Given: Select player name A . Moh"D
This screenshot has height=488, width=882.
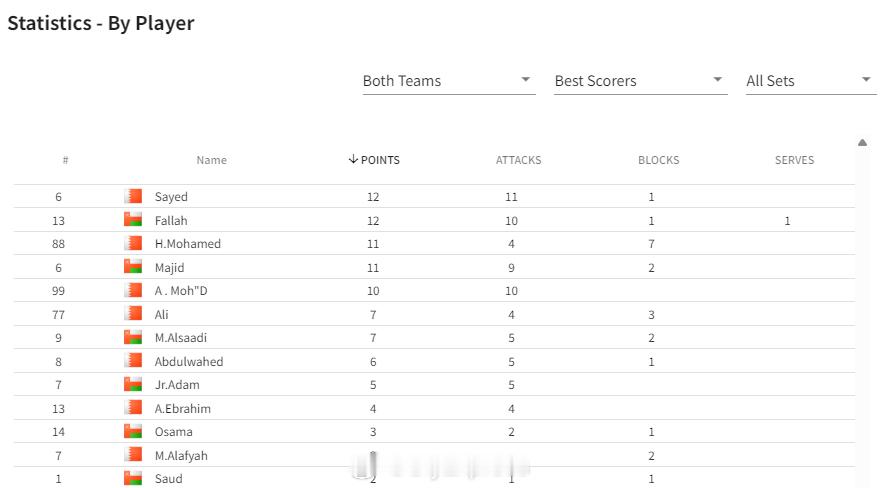Looking at the screenshot, I should click(181, 291).
